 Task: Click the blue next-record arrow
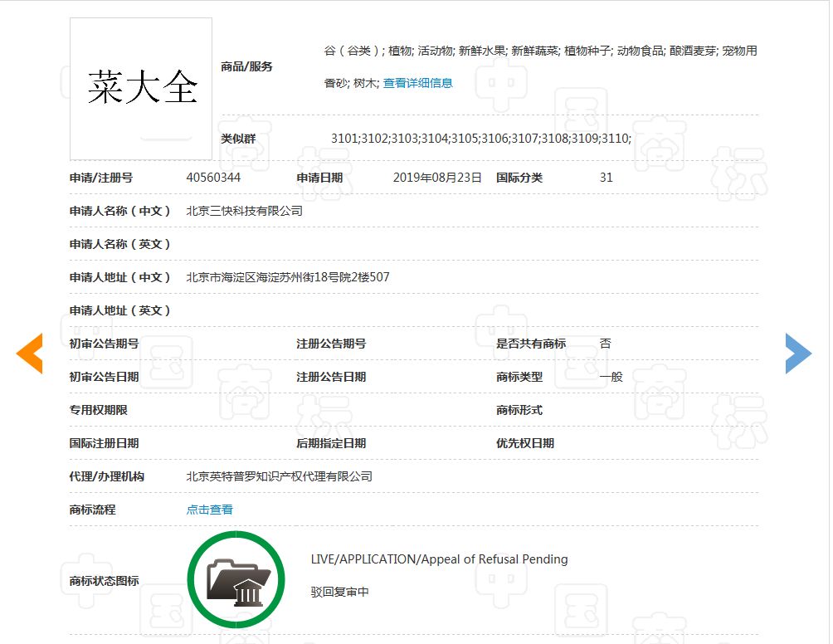coord(798,354)
